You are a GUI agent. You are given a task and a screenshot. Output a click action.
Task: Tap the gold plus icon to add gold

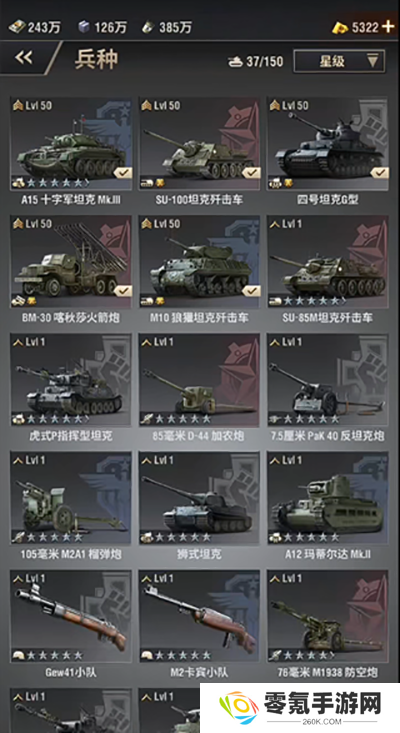pyautogui.click(x=388, y=27)
